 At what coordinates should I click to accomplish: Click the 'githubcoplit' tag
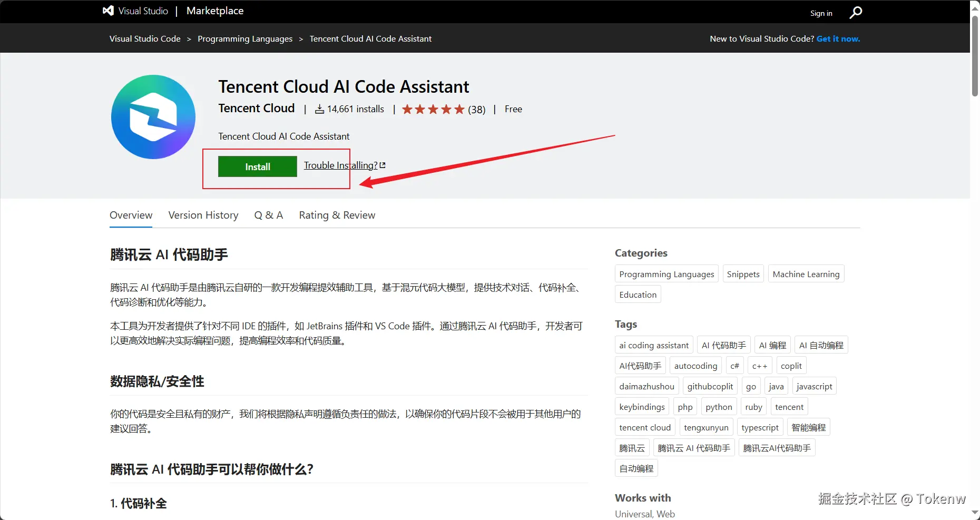710,386
